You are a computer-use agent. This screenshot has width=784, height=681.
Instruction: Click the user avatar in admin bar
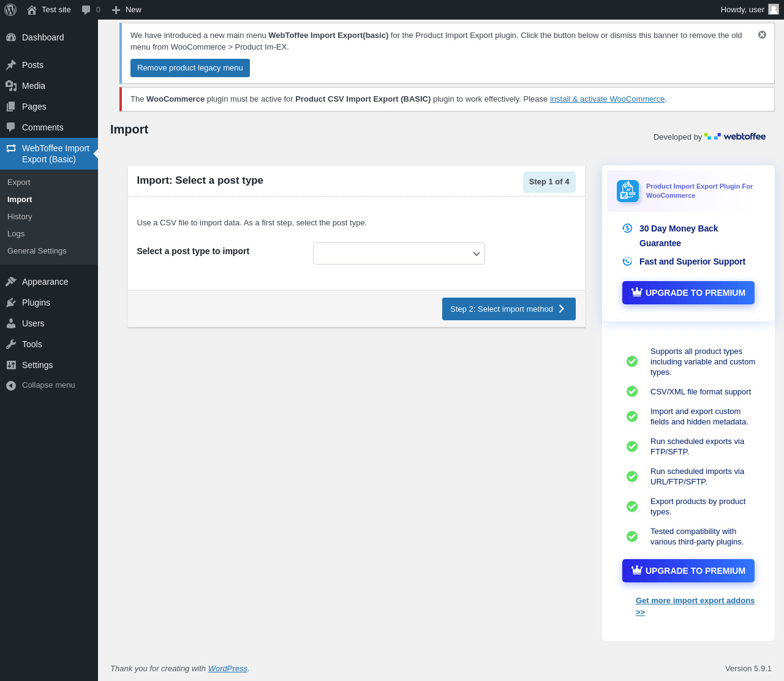[774, 9]
